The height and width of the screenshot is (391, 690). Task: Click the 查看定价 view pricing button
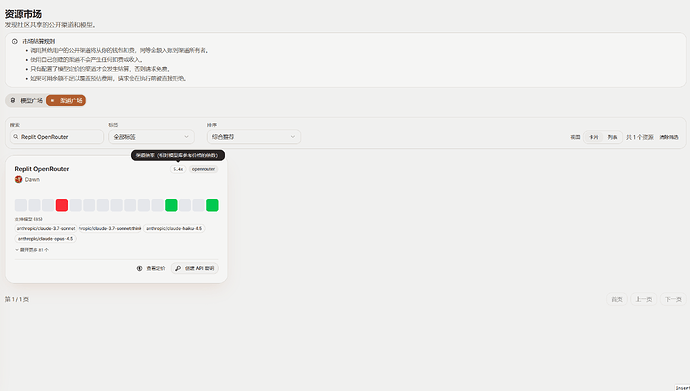click(151, 268)
